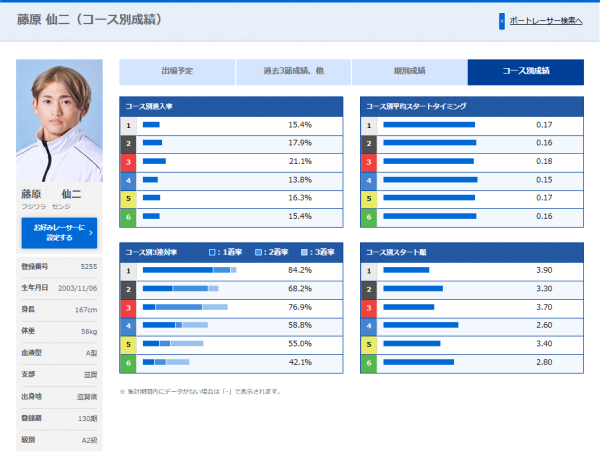Click the 42.1% three-place rate value
Screen dimensions: 600x452
pos(300,362)
